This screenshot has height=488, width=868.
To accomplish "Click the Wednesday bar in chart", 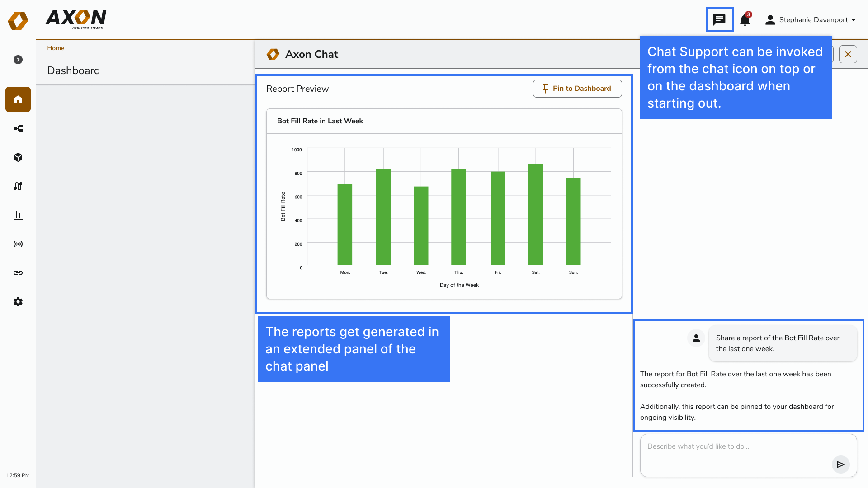I will pos(421,225).
